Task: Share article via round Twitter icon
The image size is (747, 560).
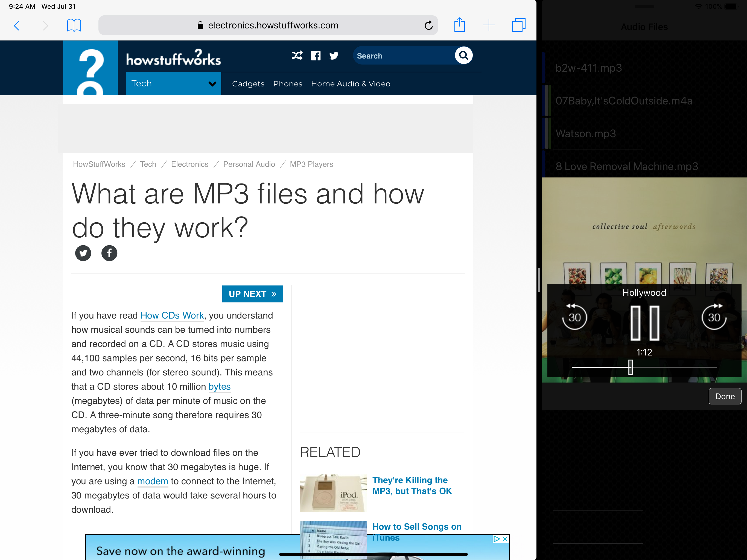Action: pos(83,253)
